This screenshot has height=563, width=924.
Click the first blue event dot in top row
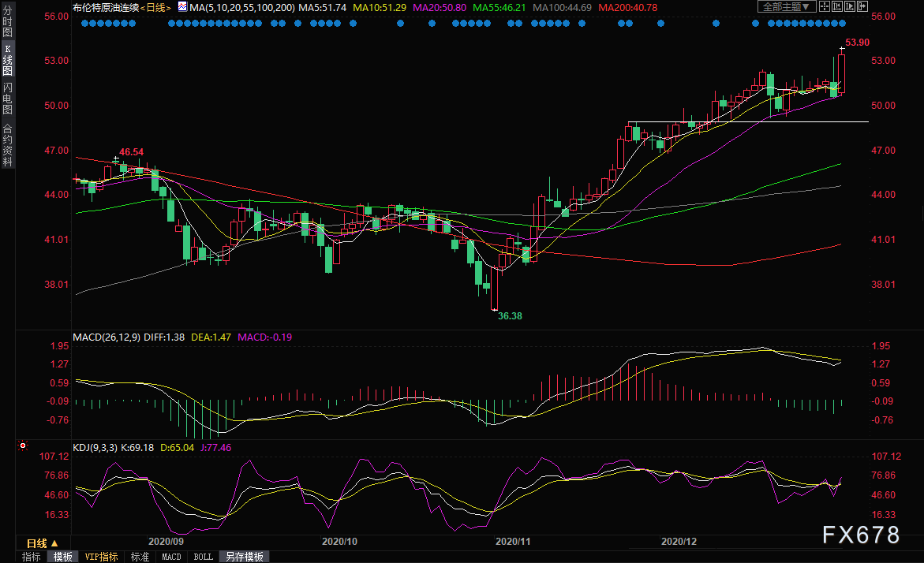[x=84, y=24]
